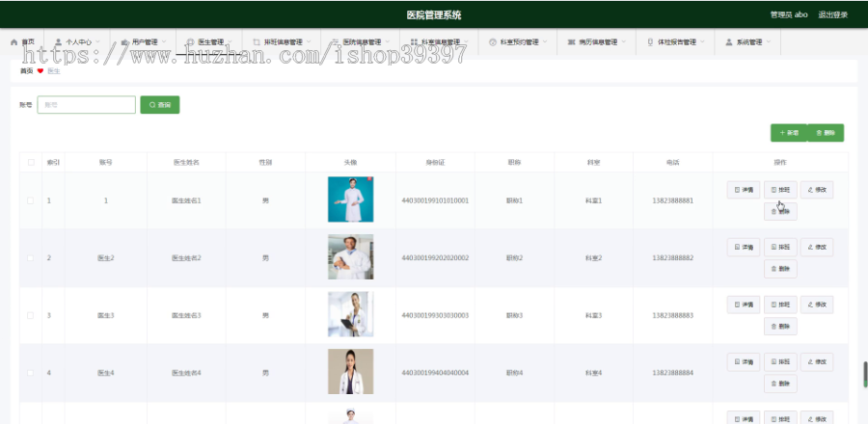The image size is (868, 424).
Task: Expand the 病历信息管理 dropdown arrow
Action: pos(624,42)
